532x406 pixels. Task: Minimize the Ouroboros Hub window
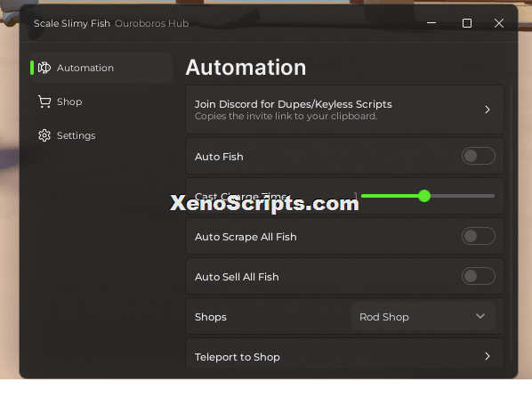click(x=431, y=23)
